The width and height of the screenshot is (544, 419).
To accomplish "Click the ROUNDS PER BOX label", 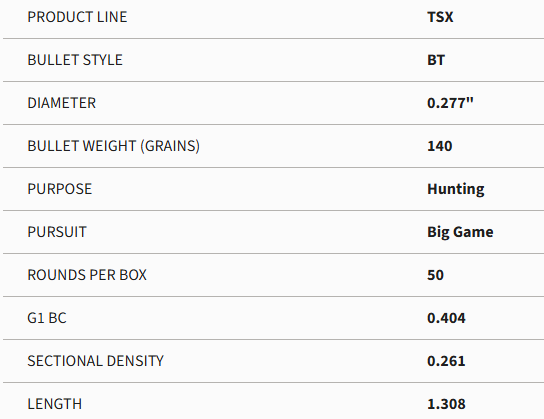I will coord(87,275).
